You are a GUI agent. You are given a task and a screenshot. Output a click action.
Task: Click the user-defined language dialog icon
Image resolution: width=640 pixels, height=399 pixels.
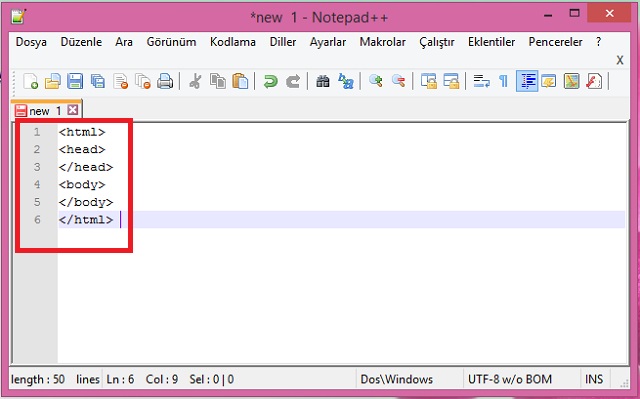pos(549,81)
